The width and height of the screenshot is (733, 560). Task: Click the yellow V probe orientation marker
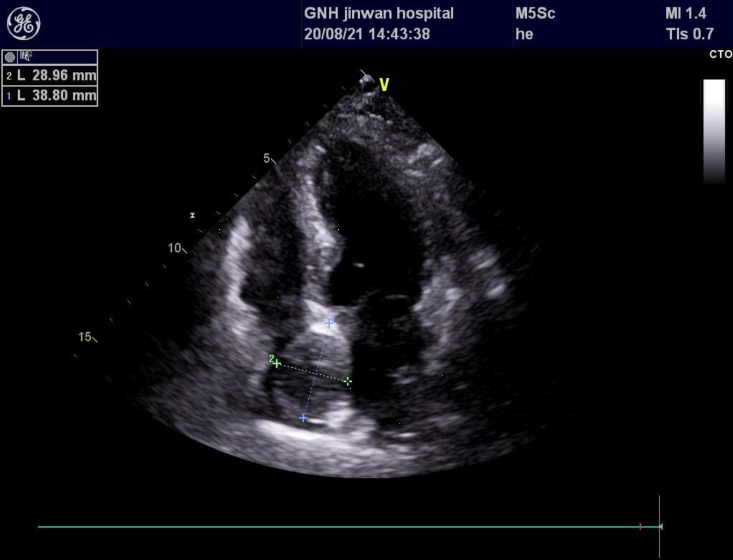pyautogui.click(x=384, y=85)
